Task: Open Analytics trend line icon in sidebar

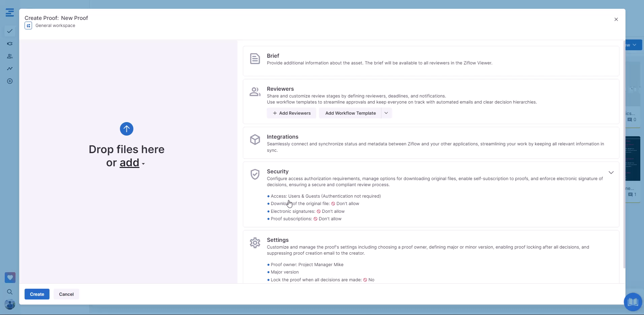Action: (x=10, y=68)
